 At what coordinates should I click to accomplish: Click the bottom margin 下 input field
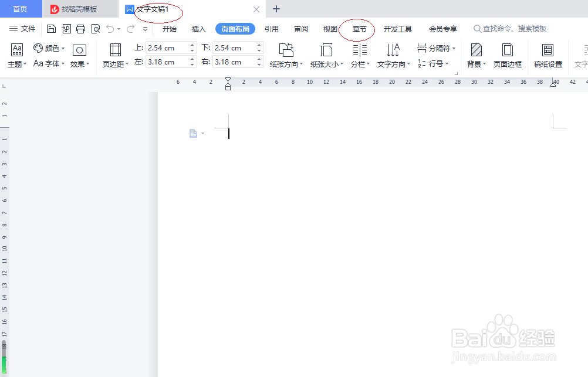coord(234,48)
